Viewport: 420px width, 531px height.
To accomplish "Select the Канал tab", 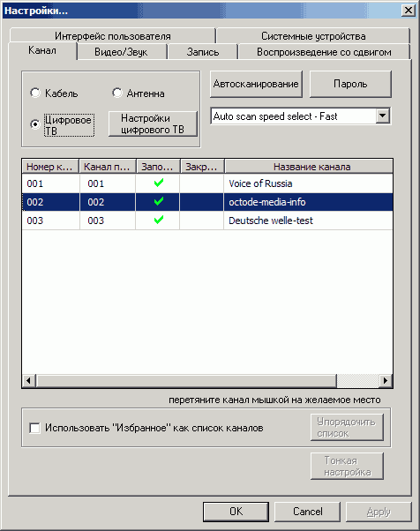I will 42,50.
